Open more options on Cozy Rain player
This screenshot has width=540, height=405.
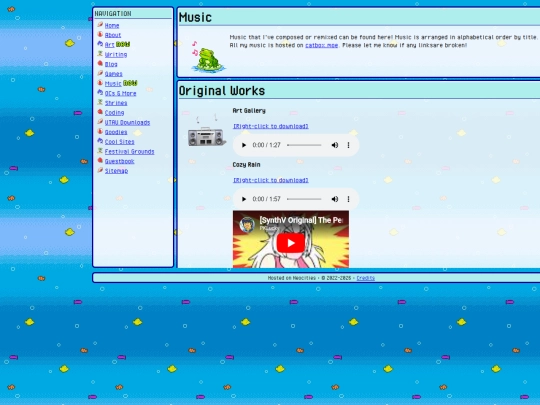[x=349, y=199]
